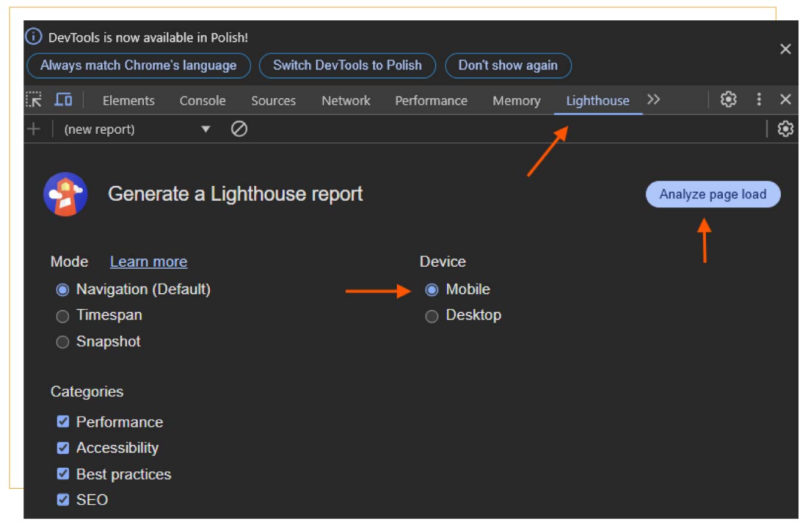This screenshot has width=812, height=530.
Task: Open the Memory tab
Action: (x=516, y=101)
